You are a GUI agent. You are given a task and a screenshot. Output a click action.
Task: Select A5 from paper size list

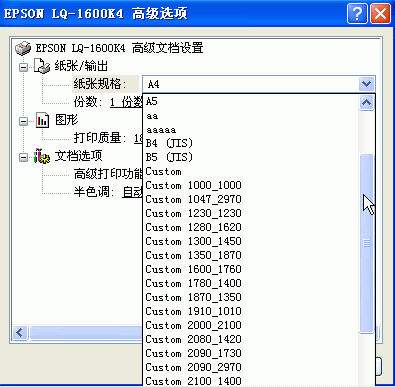pyautogui.click(x=251, y=101)
